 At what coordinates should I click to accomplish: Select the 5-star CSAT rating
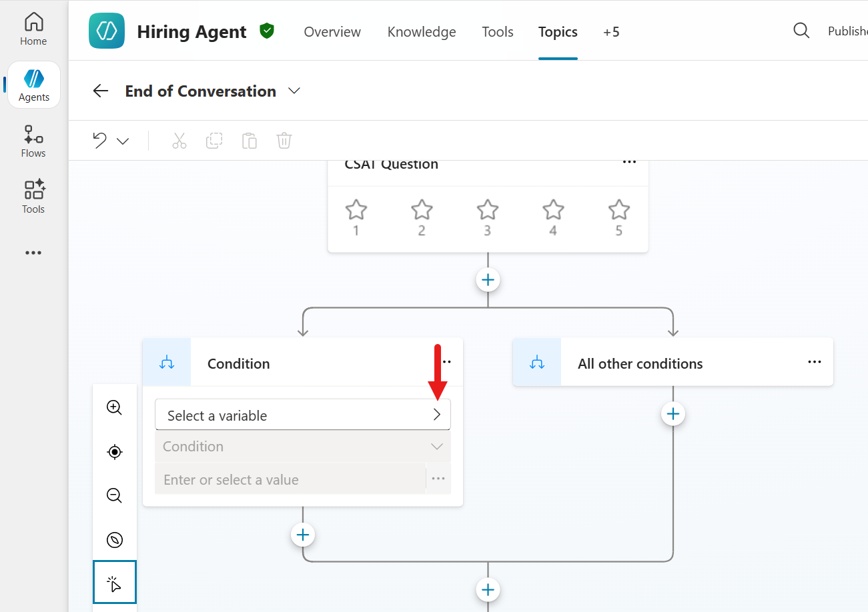click(x=619, y=211)
